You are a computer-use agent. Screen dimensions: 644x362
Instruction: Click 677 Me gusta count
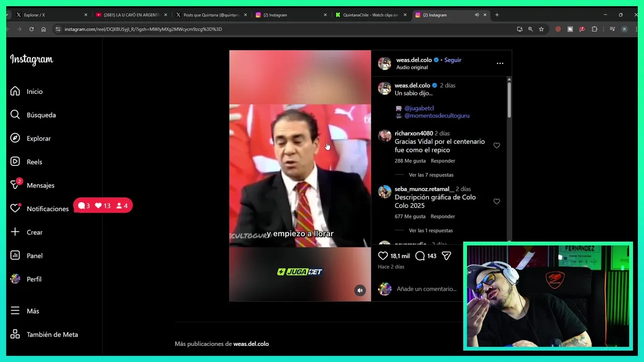(x=410, y=216)
